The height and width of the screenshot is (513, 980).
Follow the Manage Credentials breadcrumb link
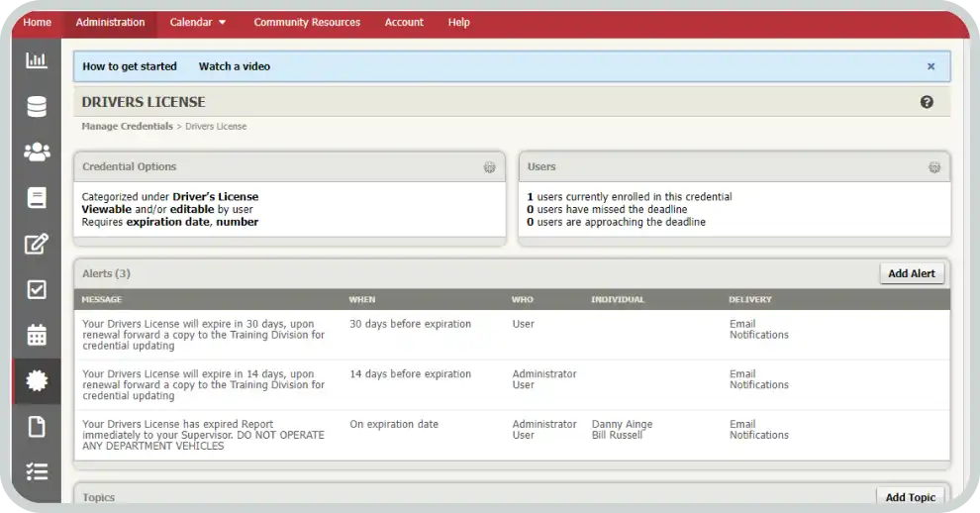127,127
